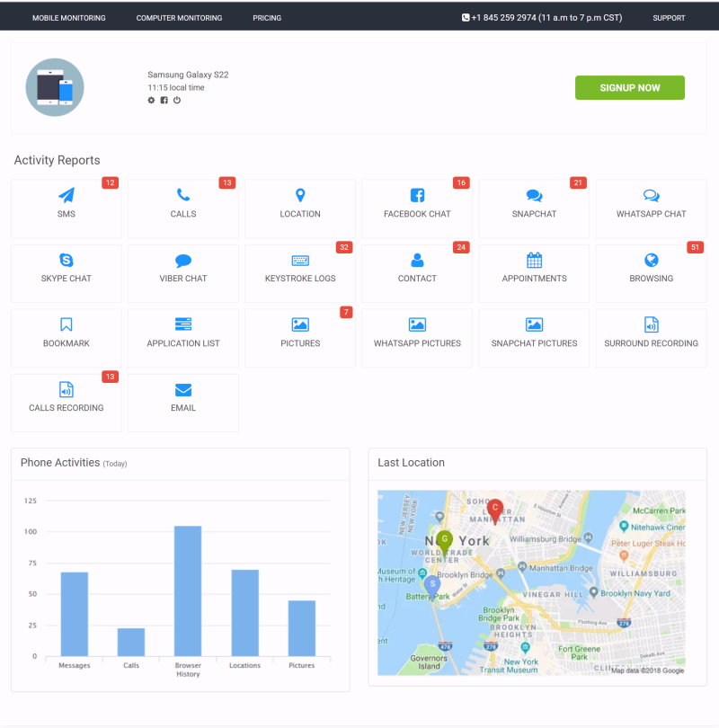Click the power icon under device name

pyautogui.click(x=177, y=101)
